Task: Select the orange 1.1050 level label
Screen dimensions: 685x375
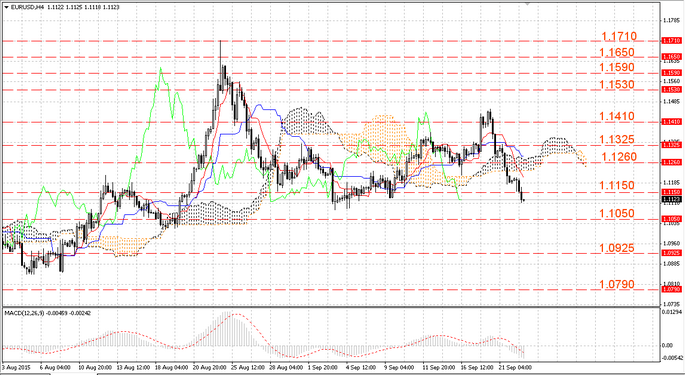Action: click(x=617, y=213)
